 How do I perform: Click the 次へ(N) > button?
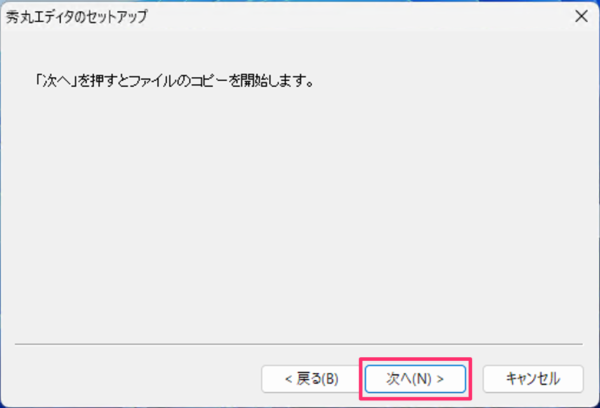[415, 379]
